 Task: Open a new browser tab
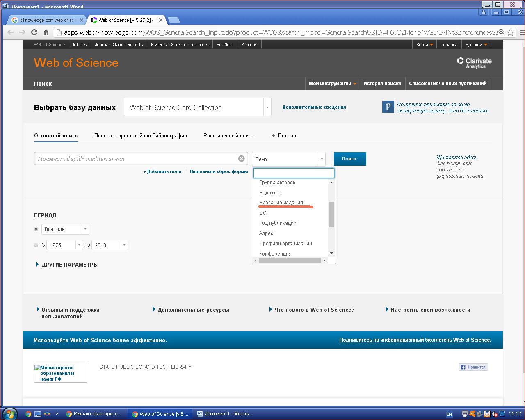point(174,20)
